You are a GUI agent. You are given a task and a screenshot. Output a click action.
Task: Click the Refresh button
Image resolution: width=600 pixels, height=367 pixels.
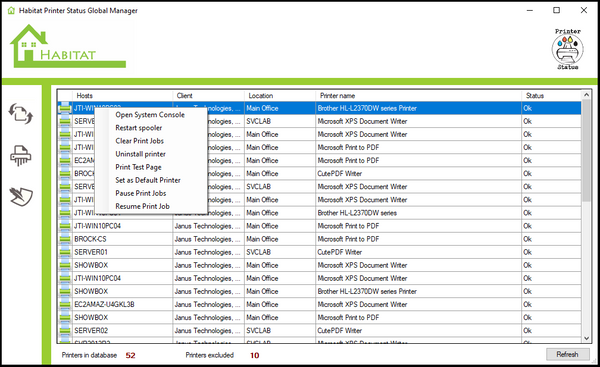coord(567,354)
